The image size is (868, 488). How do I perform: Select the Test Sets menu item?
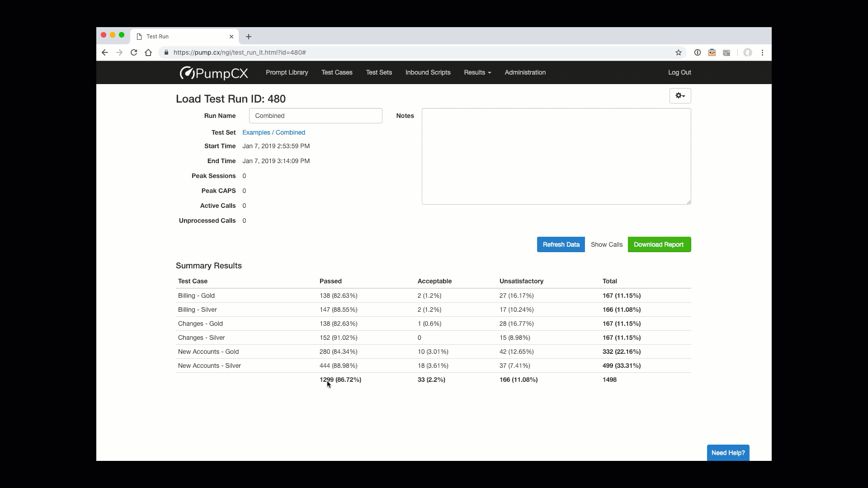pos(379,72)
